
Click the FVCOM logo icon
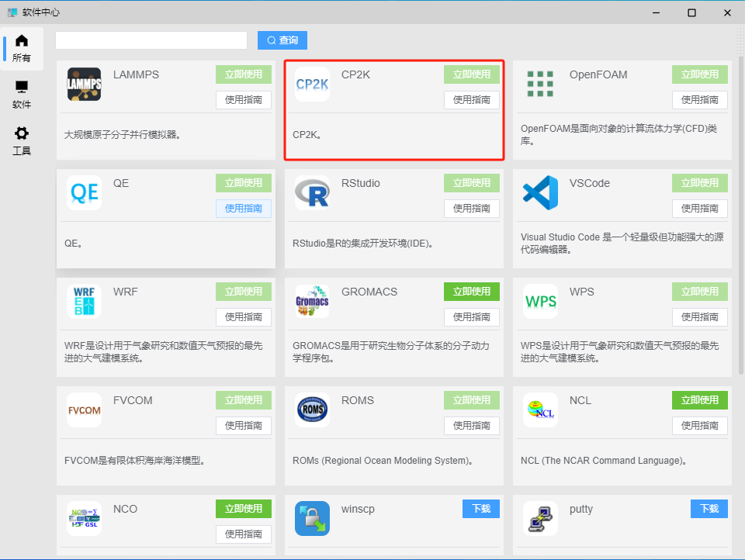pyautogui.click(x=84, y=410)
